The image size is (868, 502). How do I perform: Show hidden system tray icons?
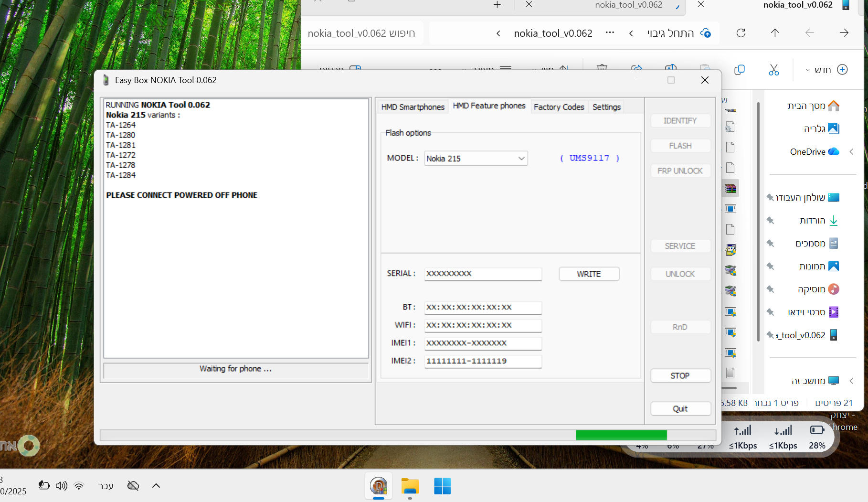(x=156, y=486)
